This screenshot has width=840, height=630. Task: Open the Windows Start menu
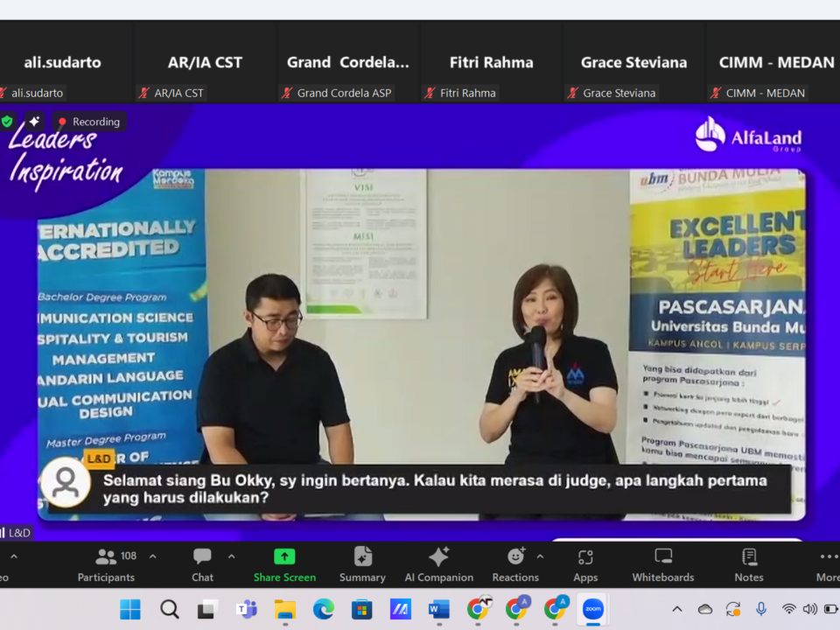coord(130,609)
